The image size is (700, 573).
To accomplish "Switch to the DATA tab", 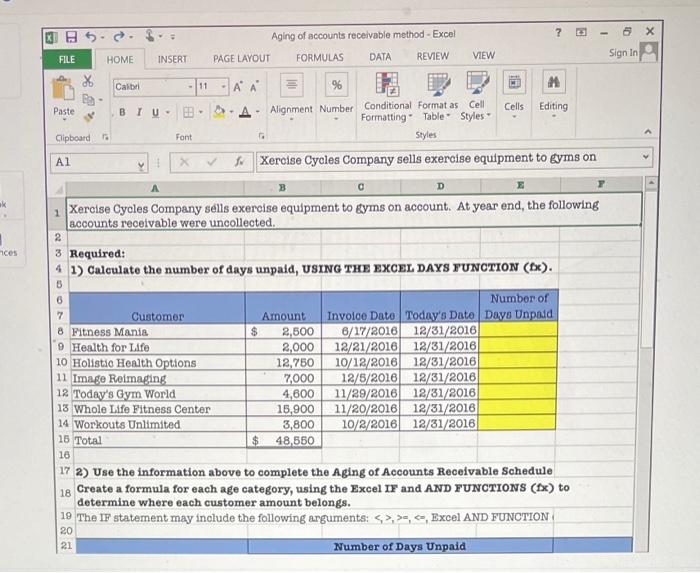I will tap(380, 57).
